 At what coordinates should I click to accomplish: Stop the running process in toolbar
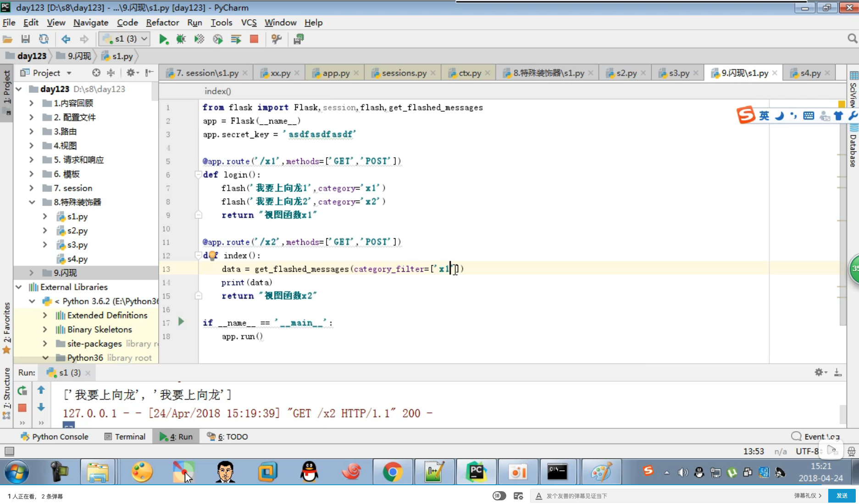pyautogui.click(x=254, y=39)
